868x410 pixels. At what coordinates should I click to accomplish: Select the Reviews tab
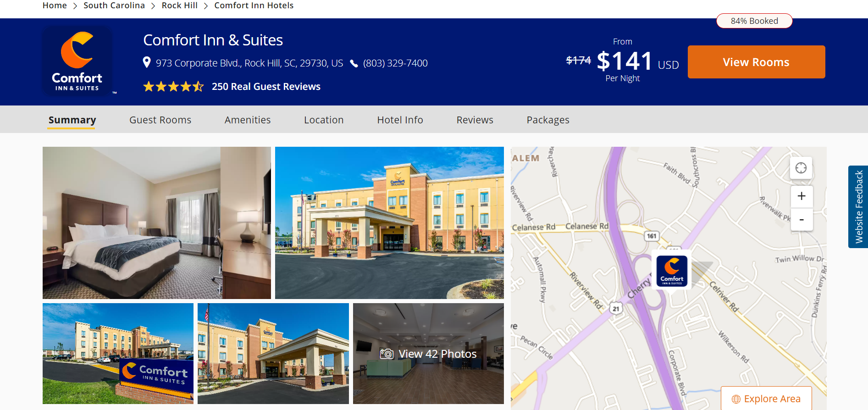(475, 120)
